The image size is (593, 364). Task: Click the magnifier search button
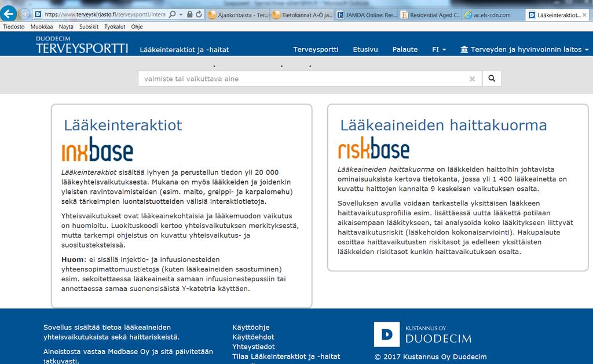pyautogui.click(x=492, y=78)
